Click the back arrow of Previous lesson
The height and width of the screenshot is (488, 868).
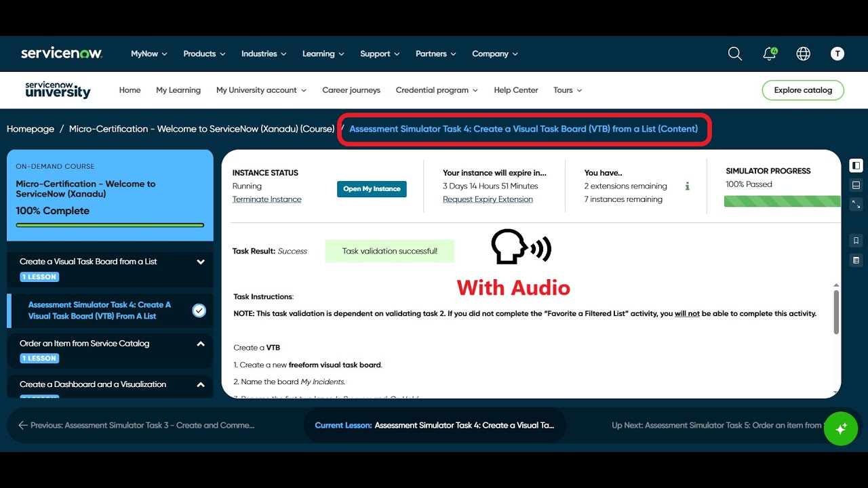tap(23, 425)
